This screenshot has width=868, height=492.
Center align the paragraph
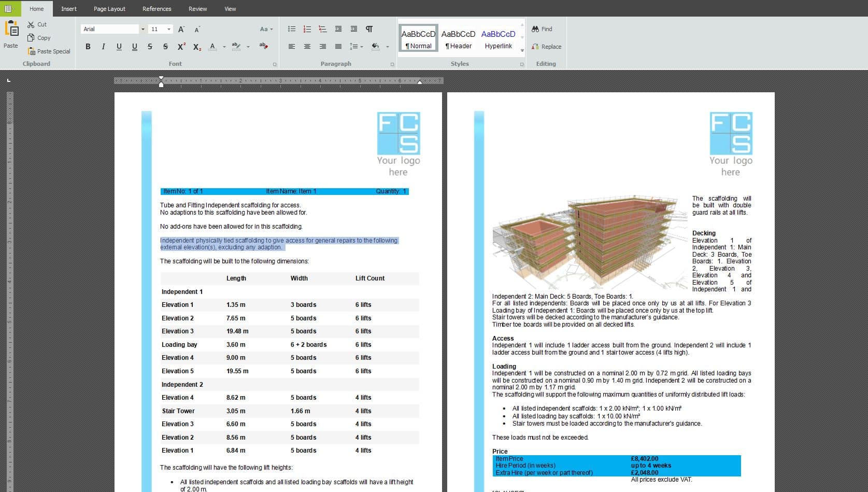pos(307,47)
